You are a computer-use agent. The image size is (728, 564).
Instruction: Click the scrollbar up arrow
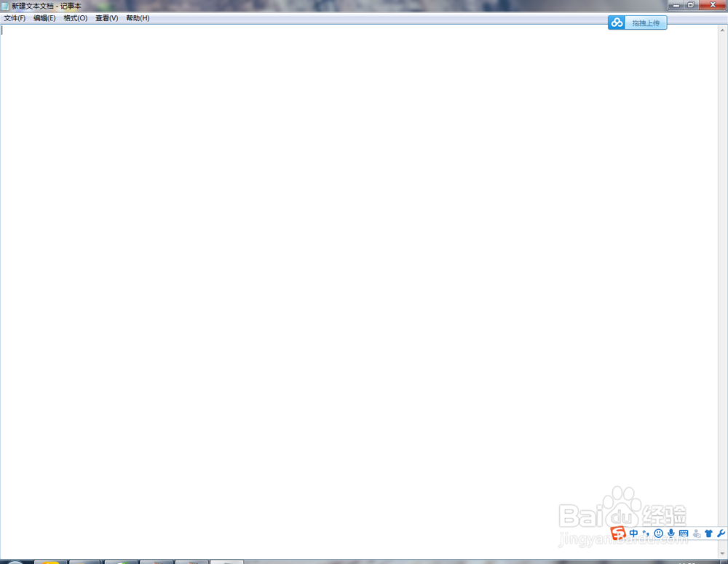pos(722,30)
